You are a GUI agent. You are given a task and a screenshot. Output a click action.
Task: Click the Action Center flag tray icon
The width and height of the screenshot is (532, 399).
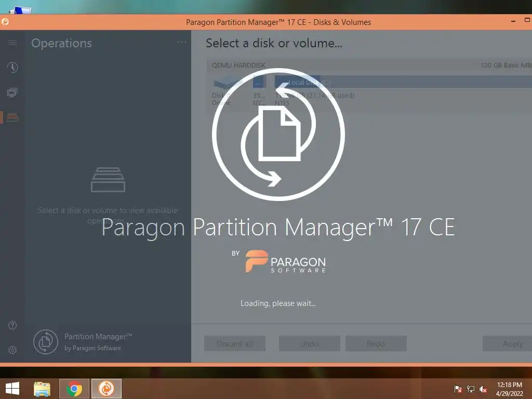pos(458,389)
